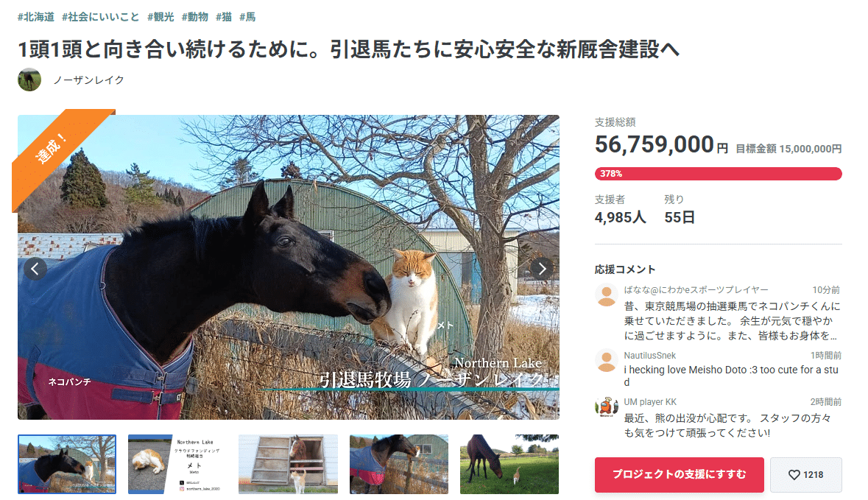Open NautilusSnek commenter avatar
Screen dimensions: 868x500
tap(607, 361)
